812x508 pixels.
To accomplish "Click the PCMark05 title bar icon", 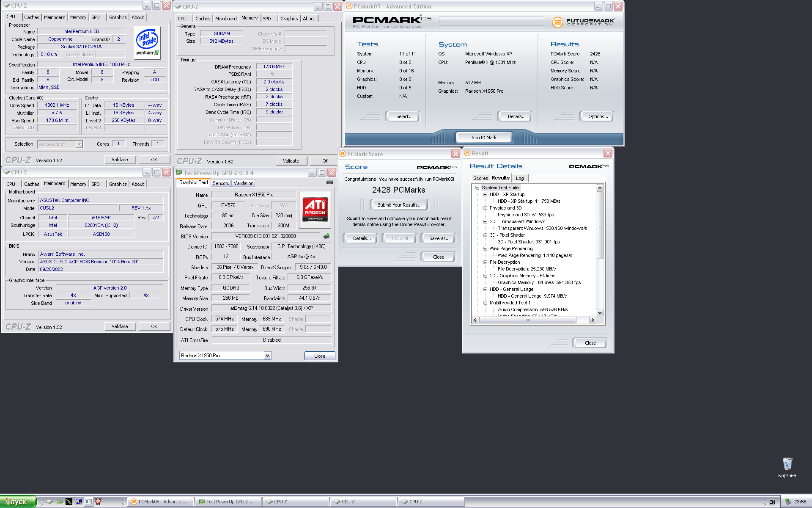I will (x=349, y=6).
